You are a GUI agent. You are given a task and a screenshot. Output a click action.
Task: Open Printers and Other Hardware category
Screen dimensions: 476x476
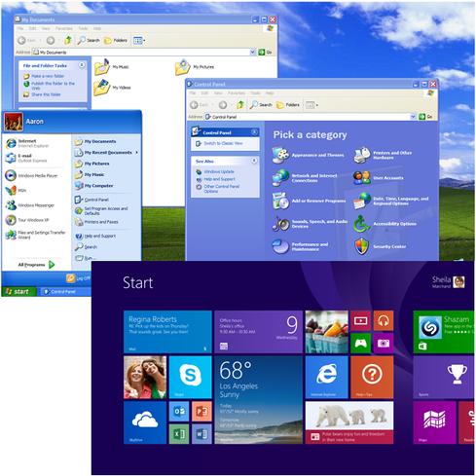click(384, 155)
